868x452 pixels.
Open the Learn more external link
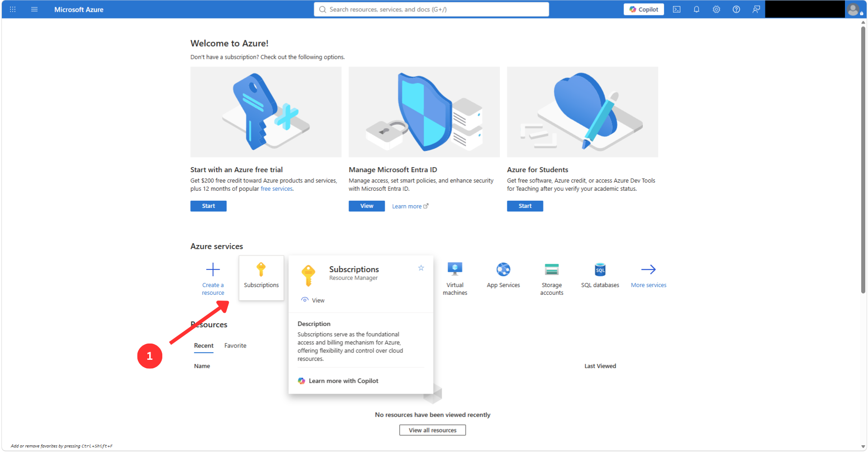pyautogui.click(x=410, y=207)
